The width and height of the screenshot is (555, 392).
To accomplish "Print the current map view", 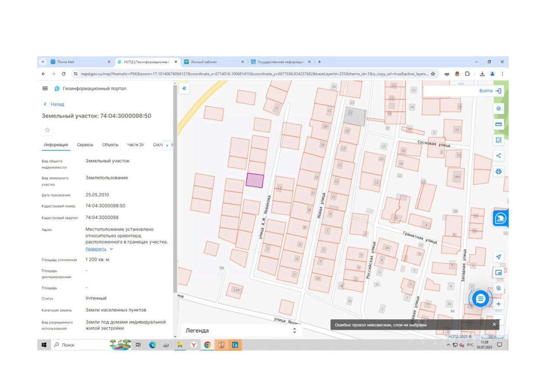I will point(498,171).
